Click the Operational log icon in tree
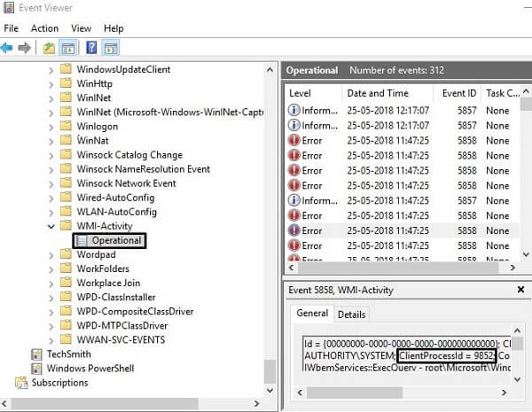 point(82,240)
